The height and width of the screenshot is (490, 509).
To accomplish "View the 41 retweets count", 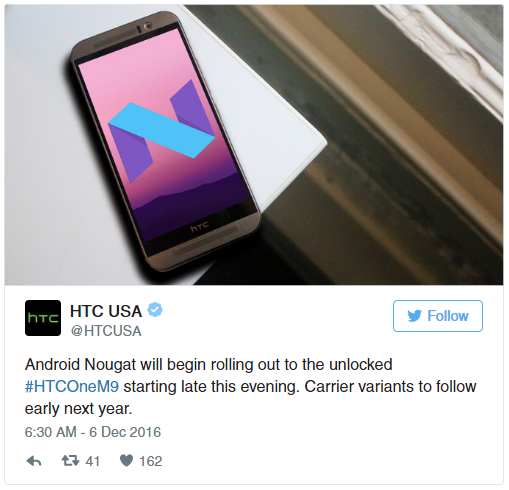I will 93,461.
